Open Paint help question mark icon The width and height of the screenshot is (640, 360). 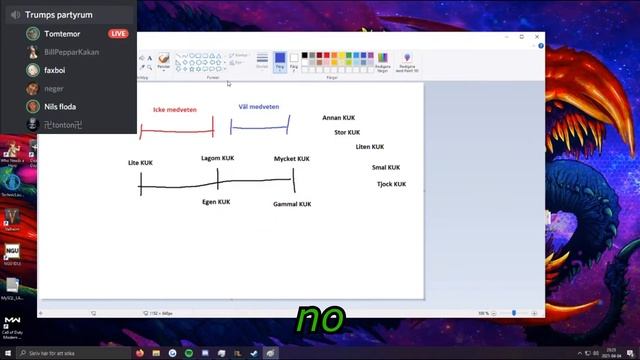pyautogui.click(x=541, y=46)
